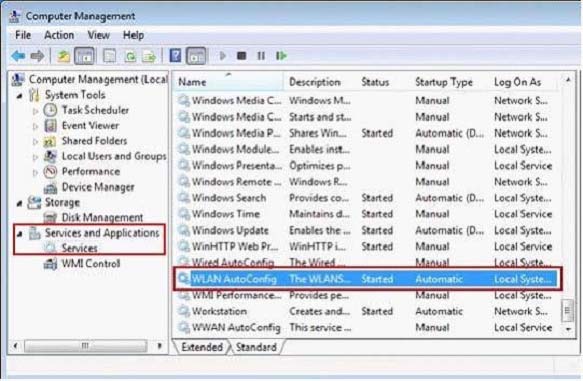Click tree pane scroll left arrow
The width and height of the screenshot is (583, 381).
click(x=15, y=346)
